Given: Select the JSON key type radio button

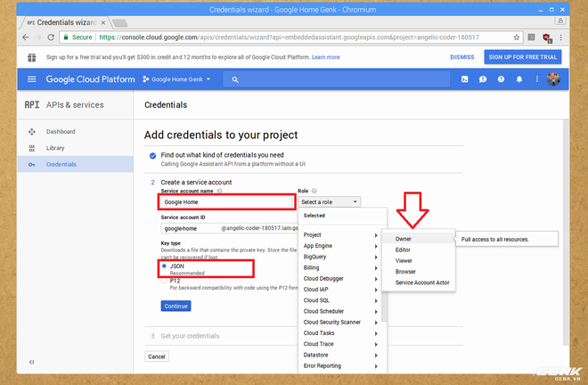Looking at the screenshot, I should pyautogui.click(x=164, y=266).
